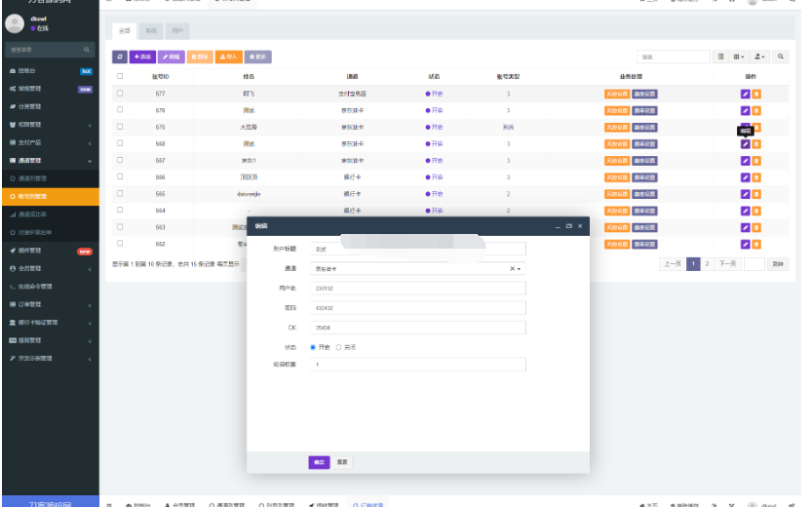Click the purple 确定 button in dialog
The width and height of the screenshot is (812, 507).
click(x=319, y=461)
